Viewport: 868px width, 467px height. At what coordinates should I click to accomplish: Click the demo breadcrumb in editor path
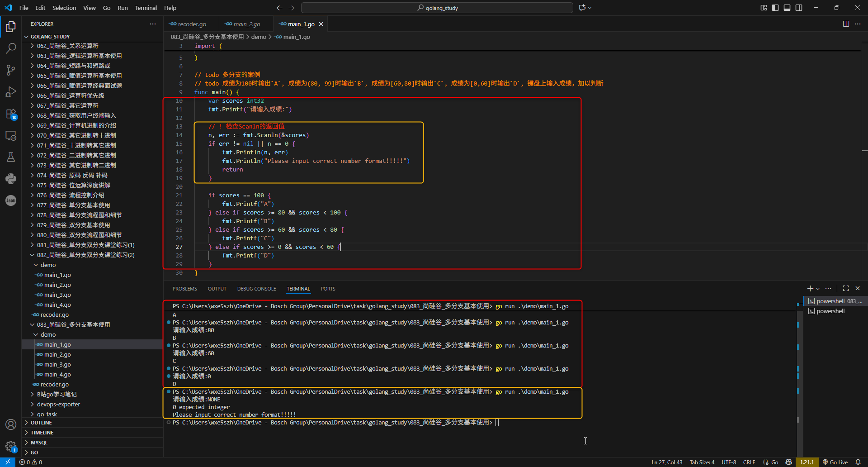tap(259, 37)
